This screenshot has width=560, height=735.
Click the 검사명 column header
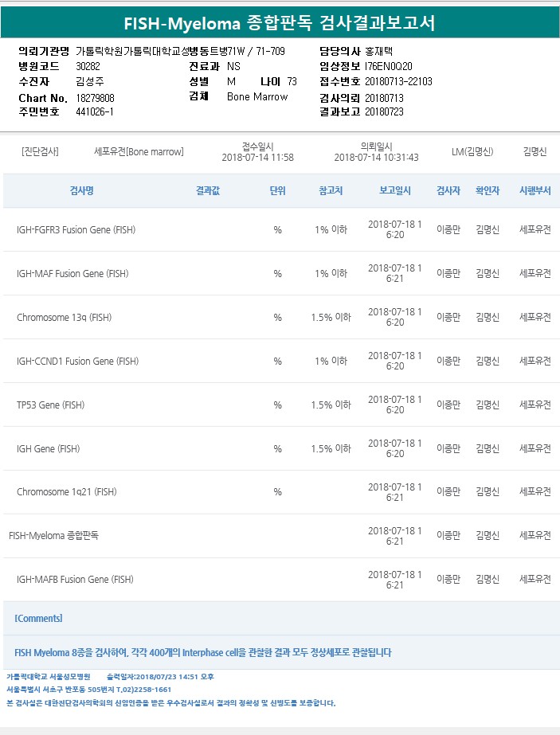(81, 191)
